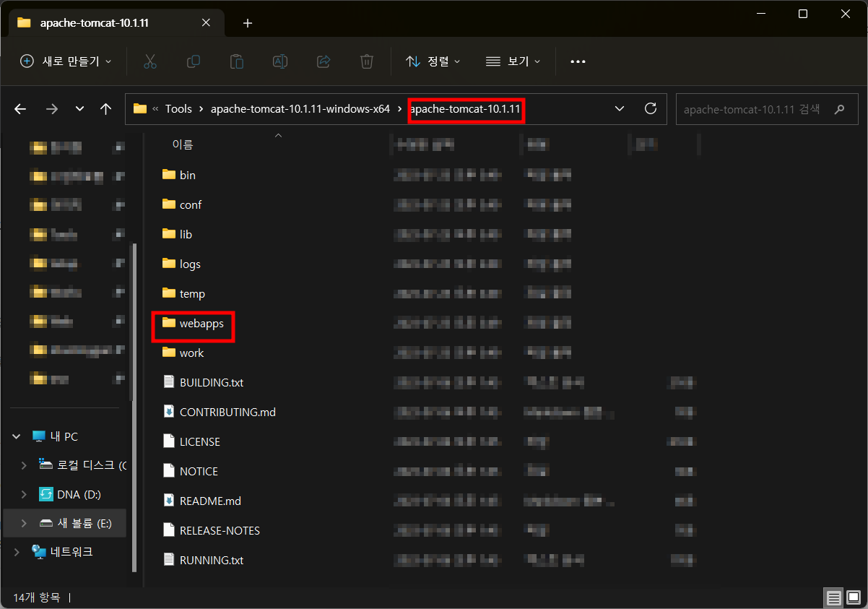Click the Tools breadcrumb segment

(178, 109)
